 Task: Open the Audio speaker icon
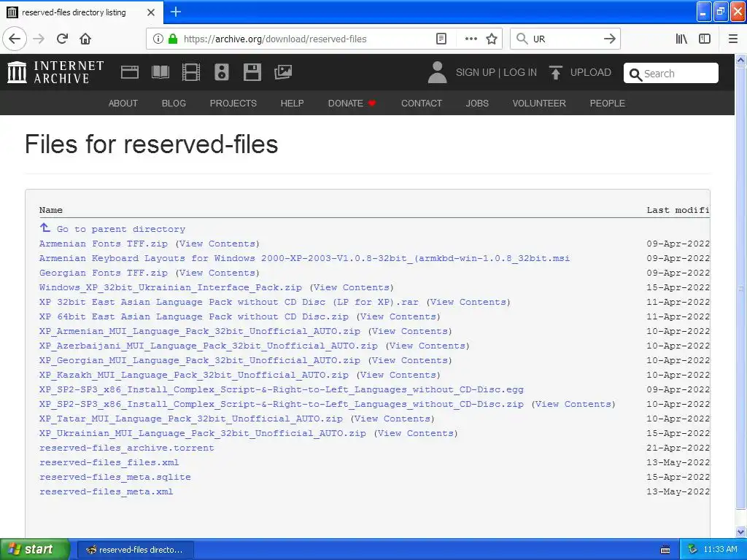pyautogui.click(x=222, y=72)
